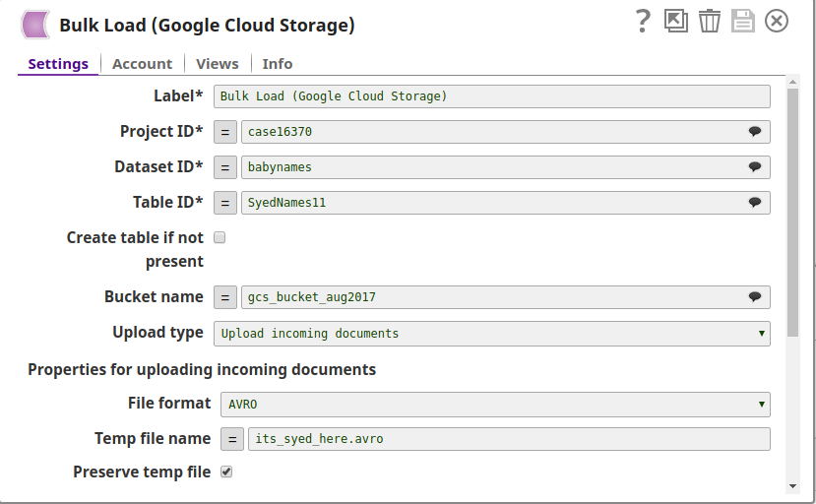Toggle expression button for Dataset ID
This screenshot has width=816, height=504.
click(225, 167)
